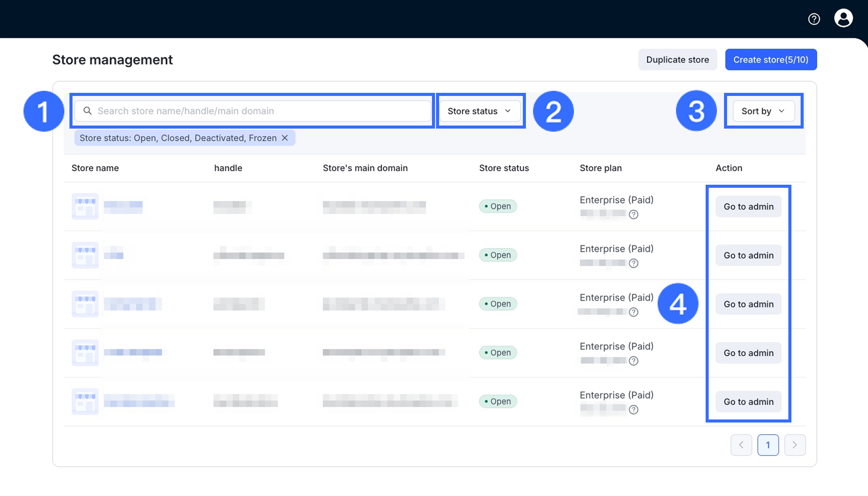868x496 pixels.
Task: Click Go to admin for the first store
Action: (749, 207)
